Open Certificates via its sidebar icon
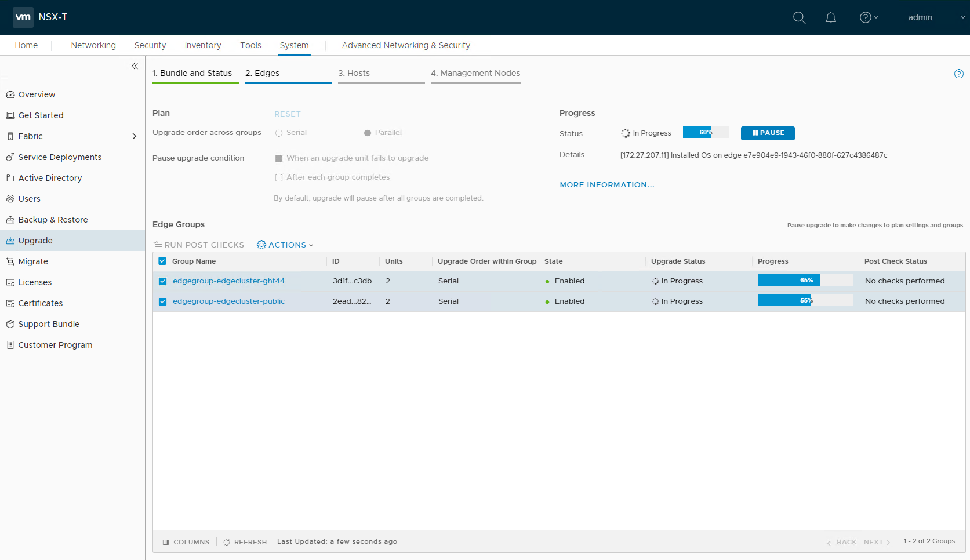Viewport: 970px width, 560px height. 10,303
